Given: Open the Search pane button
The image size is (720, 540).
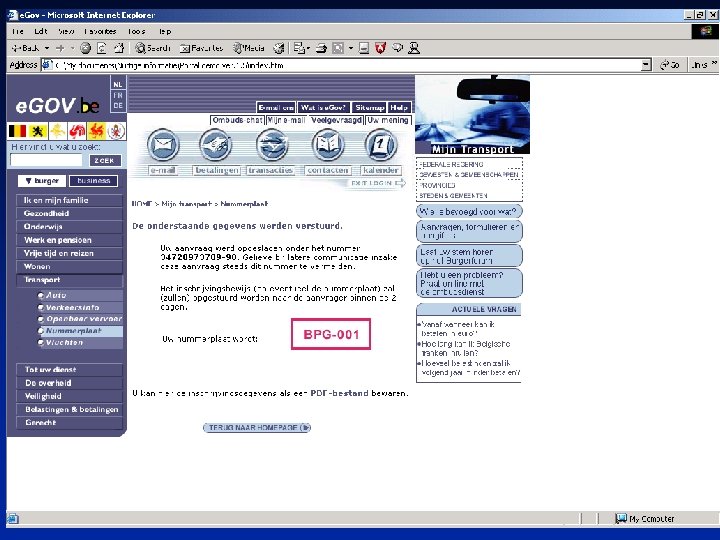Looking at the screenshot, I should 153,48.
